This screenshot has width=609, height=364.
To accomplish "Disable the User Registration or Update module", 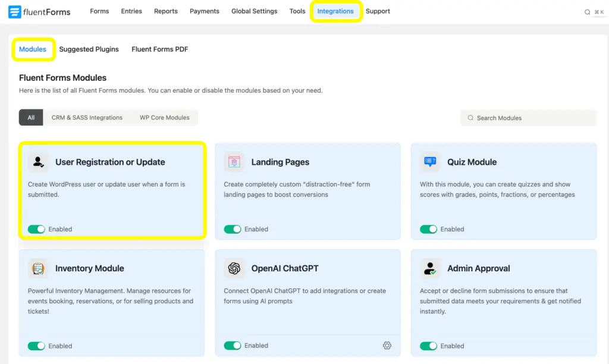I will 36,229.
